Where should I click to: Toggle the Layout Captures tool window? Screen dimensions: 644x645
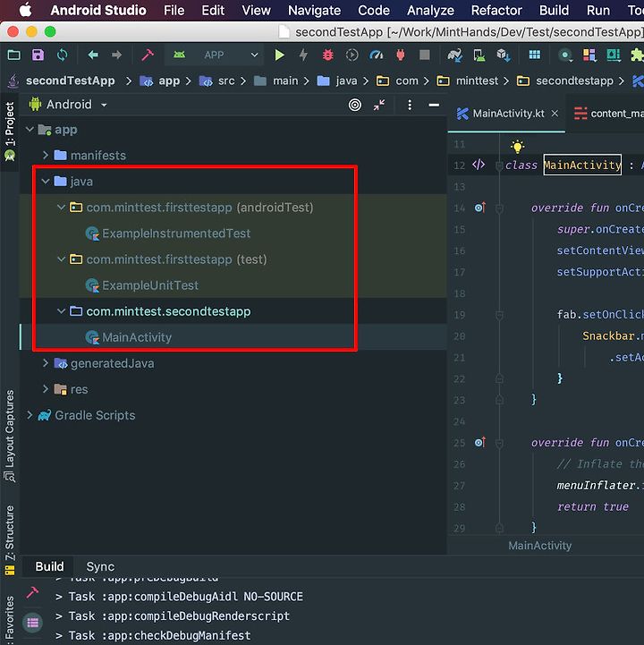click(10, 436)
